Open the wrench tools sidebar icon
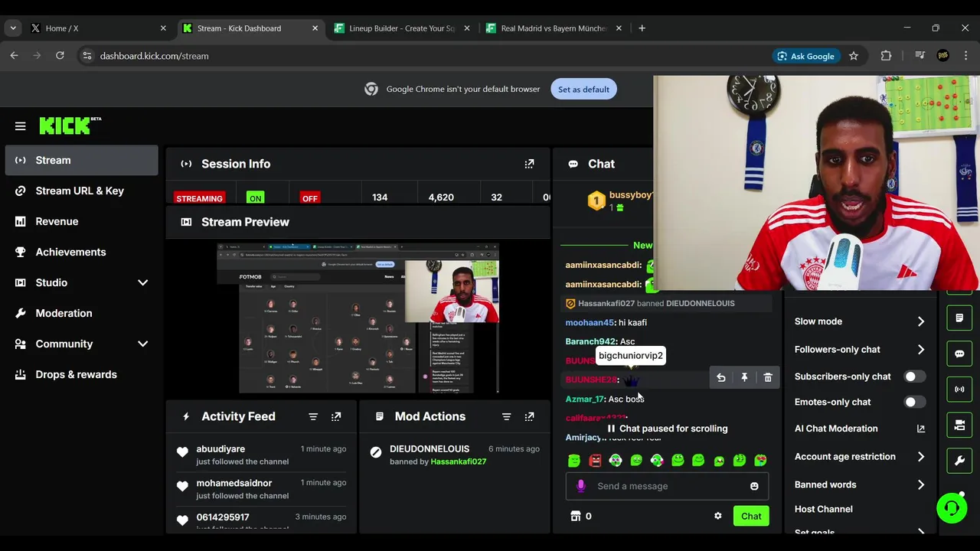Image resolution: width=980 pixels, height=551 pixels. (x=959, y=461)
